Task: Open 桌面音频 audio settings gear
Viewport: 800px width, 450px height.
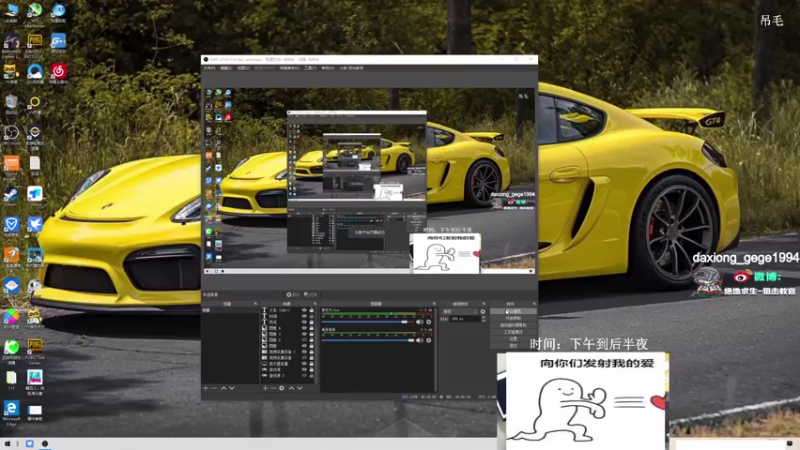Action: click(x=429, y=340)
